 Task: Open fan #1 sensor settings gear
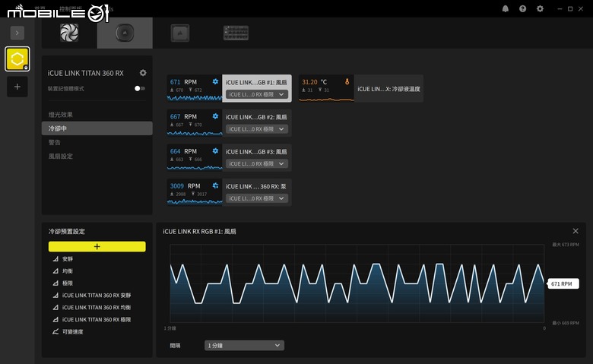click(x=215, y=81)
